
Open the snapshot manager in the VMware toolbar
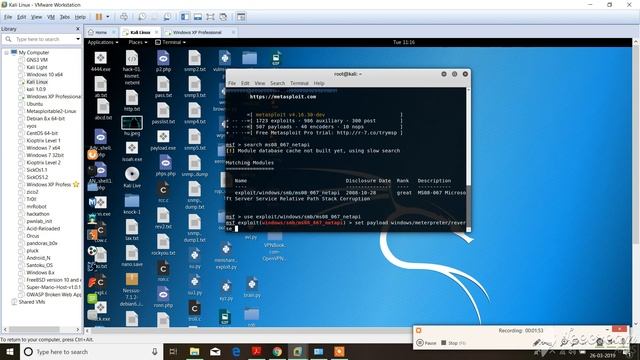(167, 17)
